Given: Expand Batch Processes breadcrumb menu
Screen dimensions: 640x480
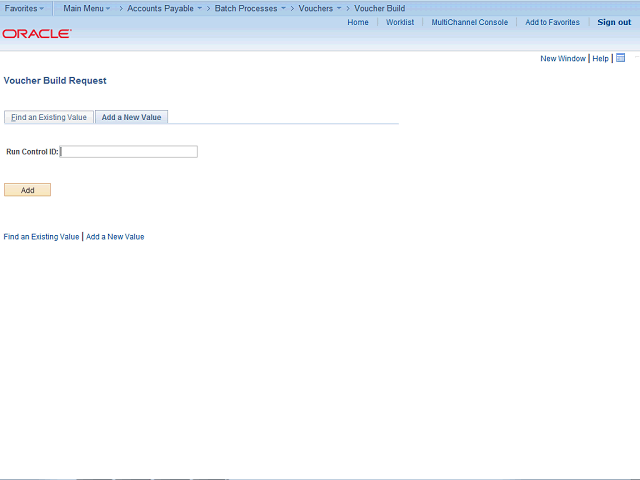Looking at the screenshot, I should coord(250,8).
